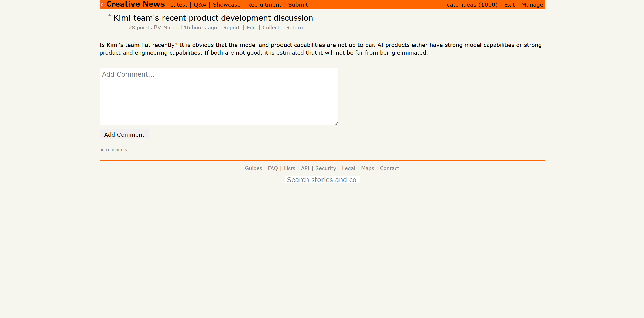Open the Legal footer link

[348, 168]
